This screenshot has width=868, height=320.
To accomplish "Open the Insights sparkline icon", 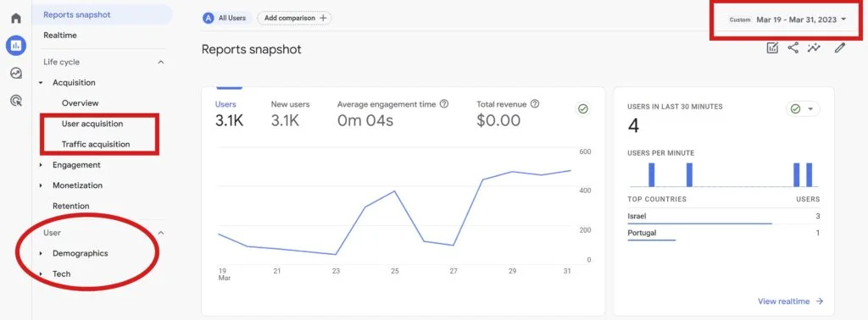I will pos(814,48).
